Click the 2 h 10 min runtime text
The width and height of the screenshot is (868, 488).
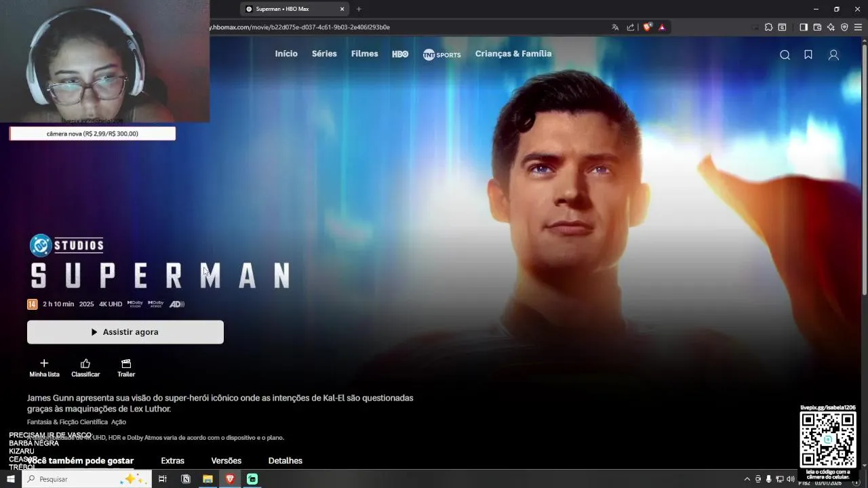click(58, 304)
